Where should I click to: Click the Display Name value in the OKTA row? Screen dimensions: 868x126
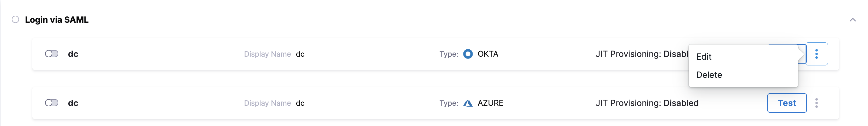tap(300, 54)
